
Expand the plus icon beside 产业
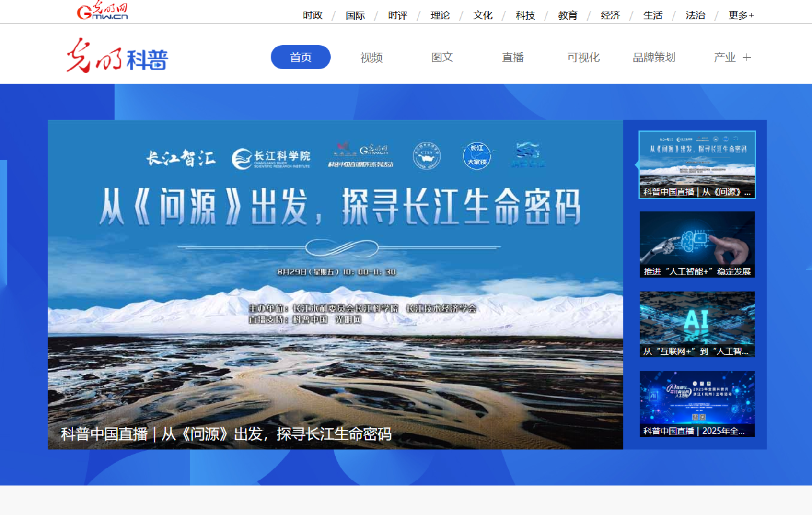(x=747, y=58)
